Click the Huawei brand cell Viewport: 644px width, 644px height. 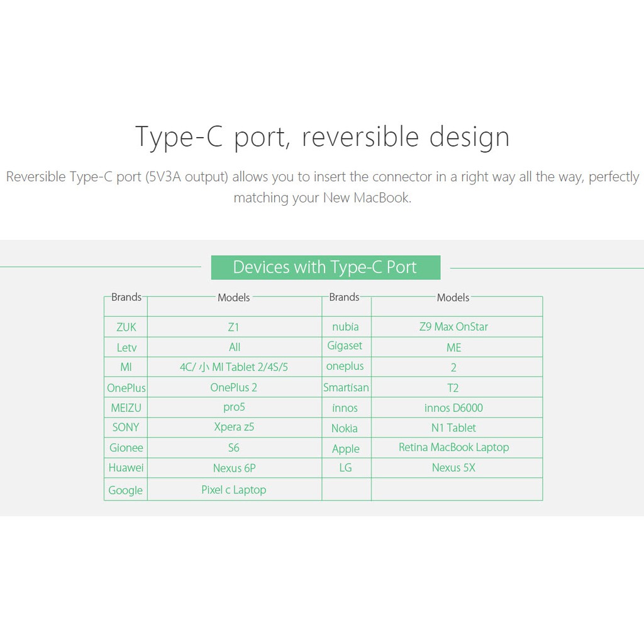(x=126, y=468)
